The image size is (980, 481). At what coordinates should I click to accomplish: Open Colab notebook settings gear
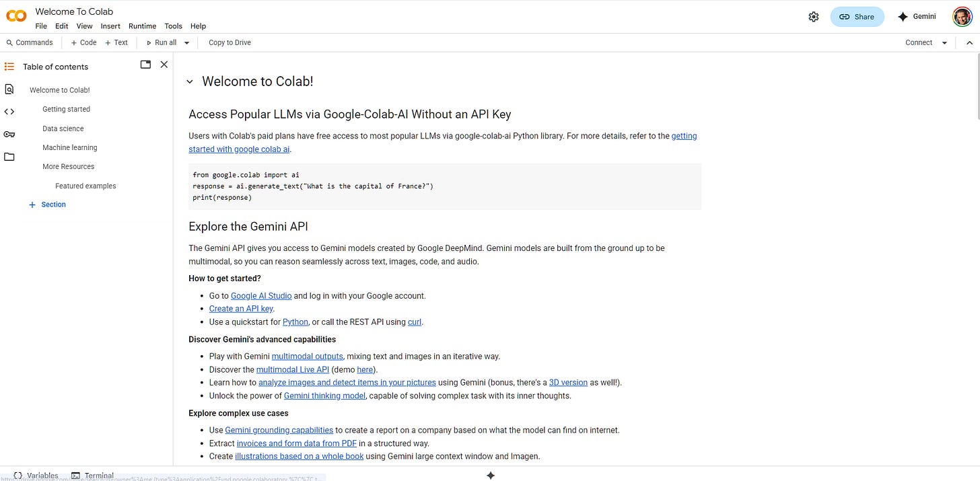coord(813,16)
